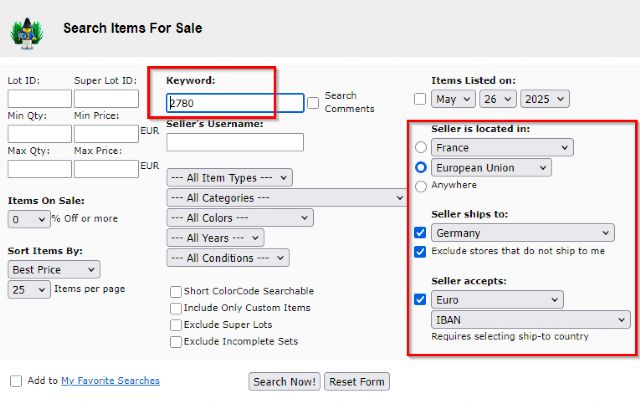Enable the Search Comments checkbox
Viewport: 640px width, 403px height.
click(x=313, y=102)
